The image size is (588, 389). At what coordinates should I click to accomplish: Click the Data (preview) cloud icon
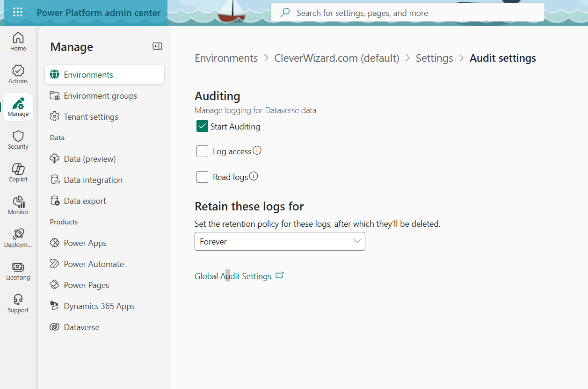pyautogui.click(x=55, y=158)
